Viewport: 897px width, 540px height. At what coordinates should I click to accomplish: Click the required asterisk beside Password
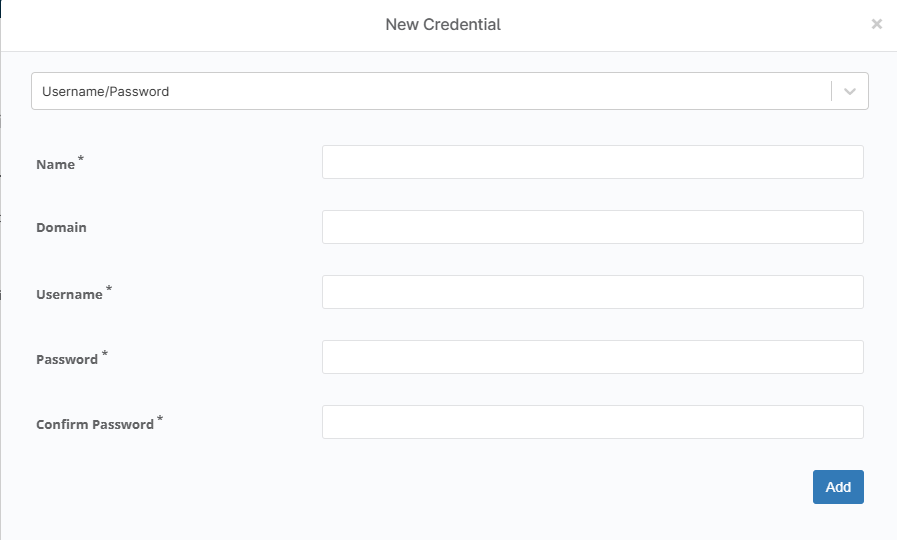point(104,354)
